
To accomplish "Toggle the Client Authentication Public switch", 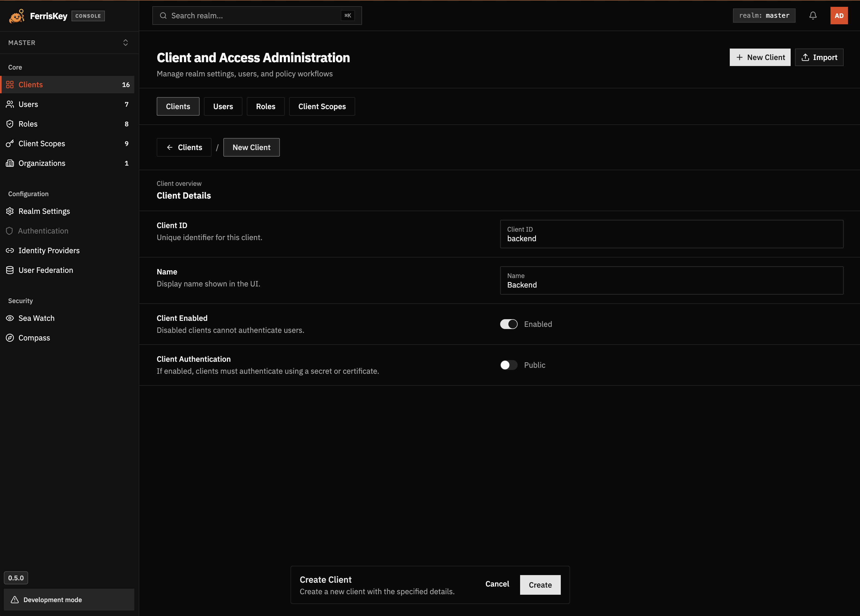I will (x=508, y=365).
